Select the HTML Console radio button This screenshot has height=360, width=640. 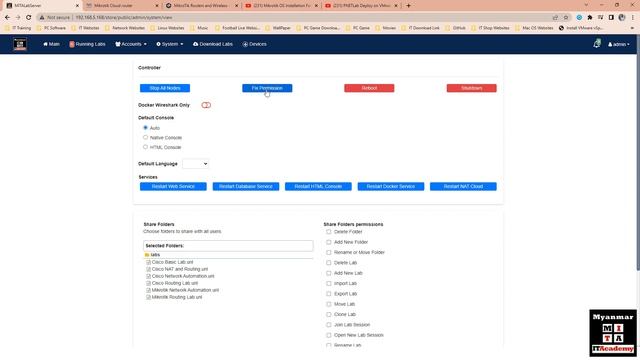tap(145, 147)
